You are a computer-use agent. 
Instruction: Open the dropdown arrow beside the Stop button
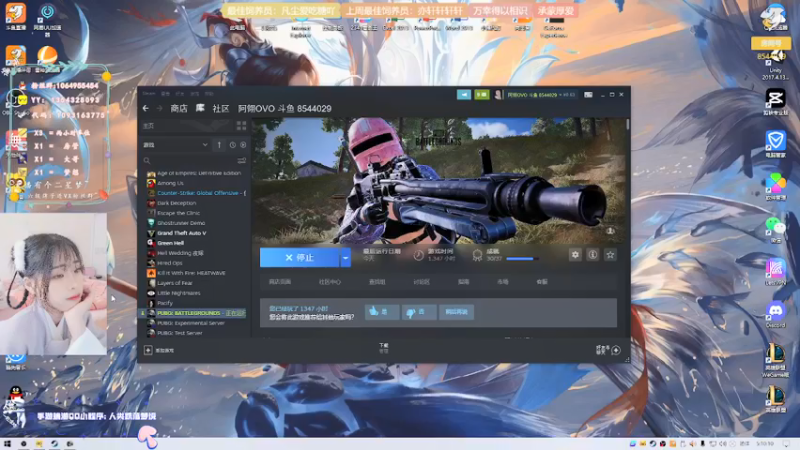345,258
